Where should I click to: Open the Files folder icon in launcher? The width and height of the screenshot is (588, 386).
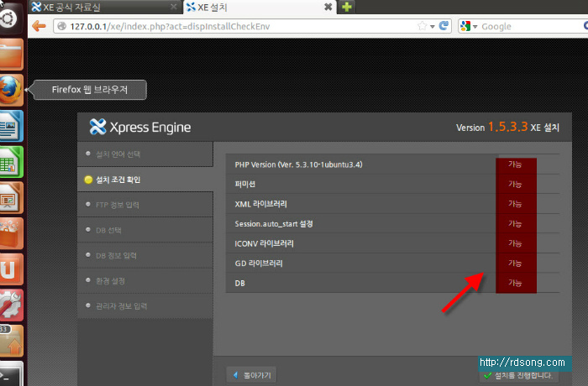(x=12, y=55)
